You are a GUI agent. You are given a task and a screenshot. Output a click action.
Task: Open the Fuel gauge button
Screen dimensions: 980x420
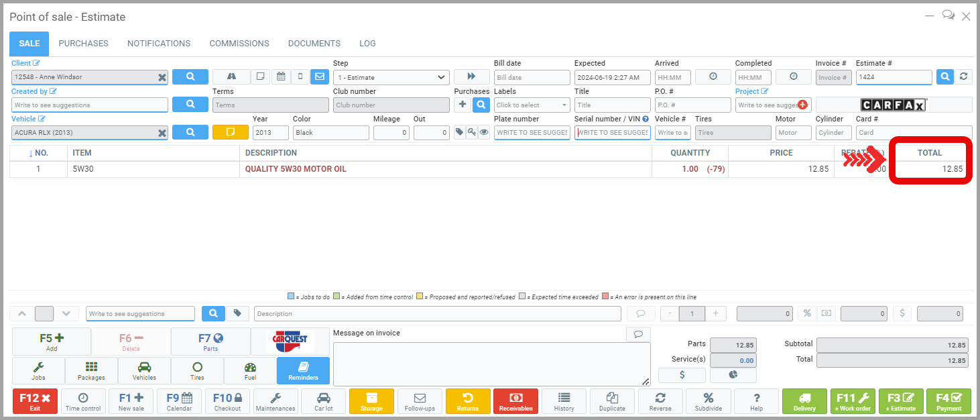(250, 370)
